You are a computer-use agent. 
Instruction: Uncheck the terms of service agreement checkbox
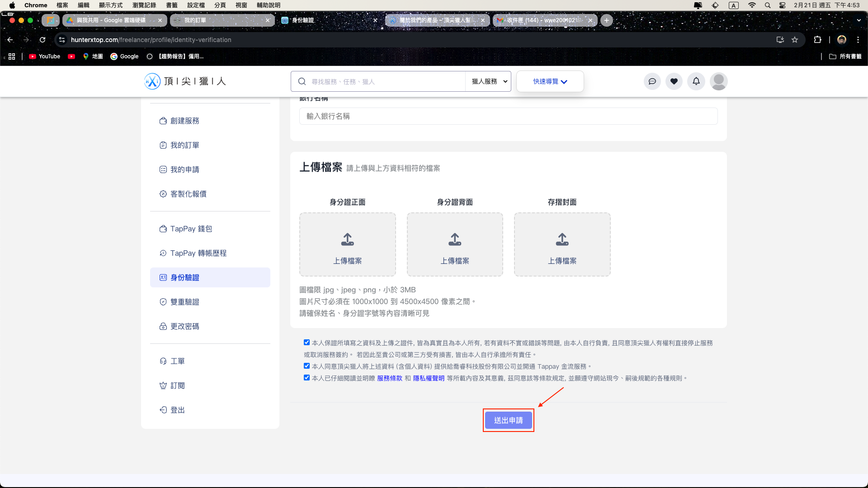tap(307, 378)
